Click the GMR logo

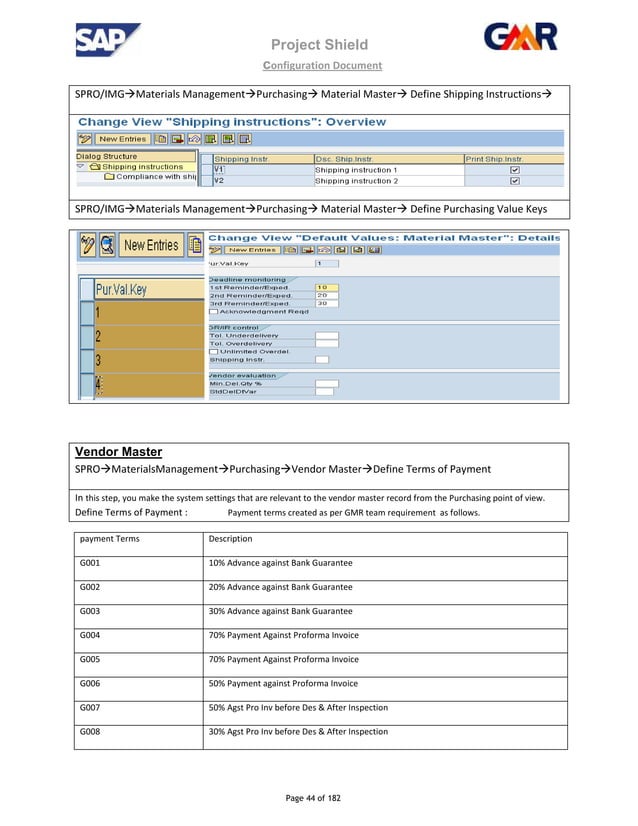click(521, 36)
